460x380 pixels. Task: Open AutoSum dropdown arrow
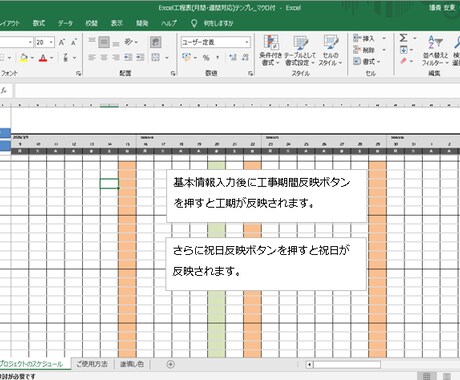[x=414, y=38]
